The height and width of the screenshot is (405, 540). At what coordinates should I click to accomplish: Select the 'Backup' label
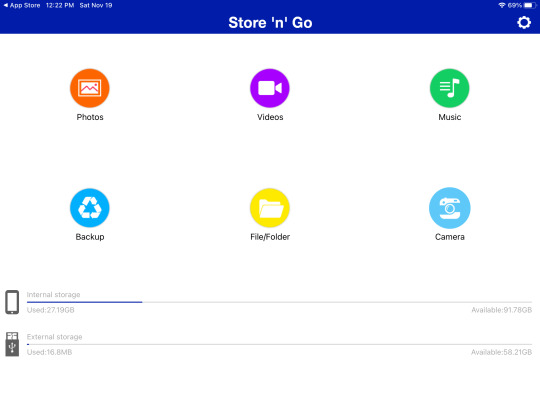[x=90, y=237]
